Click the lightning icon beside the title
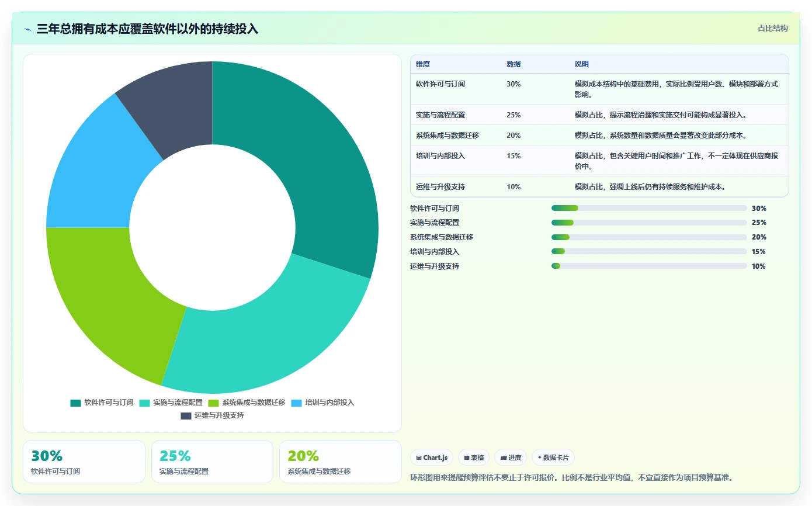This screenshot has height=506, width=812. [28, 29]
